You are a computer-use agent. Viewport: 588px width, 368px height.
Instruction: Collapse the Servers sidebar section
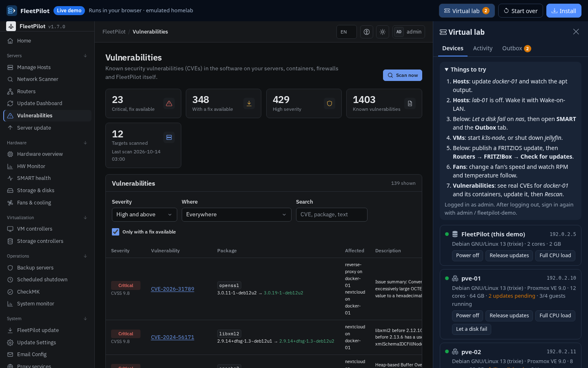pos(47,56)
